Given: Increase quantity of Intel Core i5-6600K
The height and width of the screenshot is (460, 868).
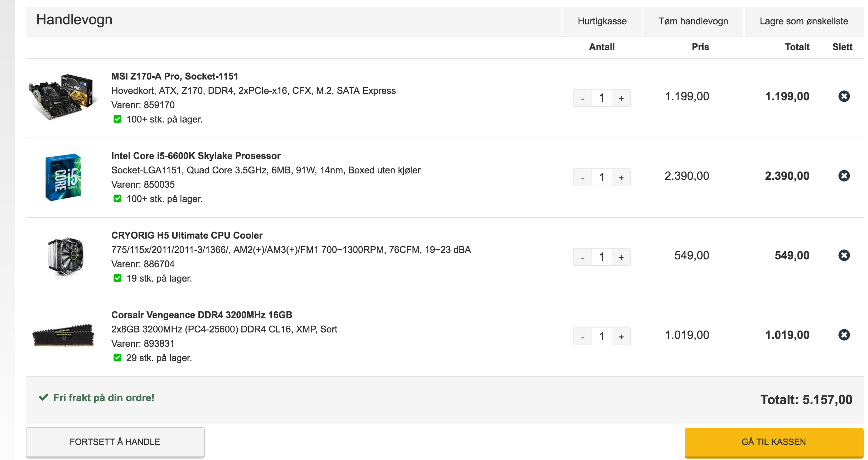Looking at the screenshot, I should point(621,177).
